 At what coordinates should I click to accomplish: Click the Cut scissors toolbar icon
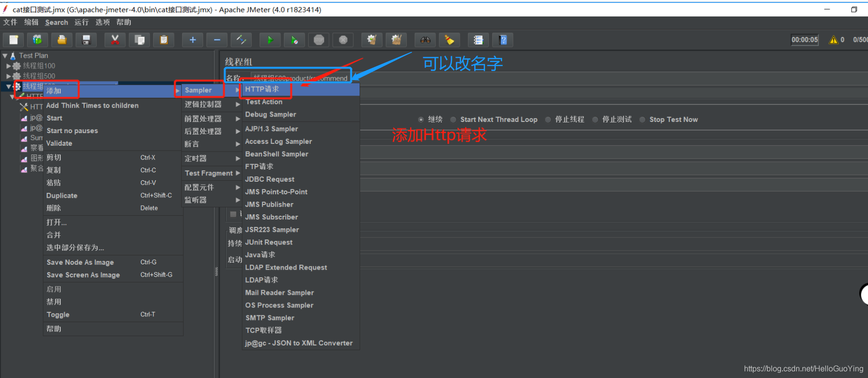point(115,40)
